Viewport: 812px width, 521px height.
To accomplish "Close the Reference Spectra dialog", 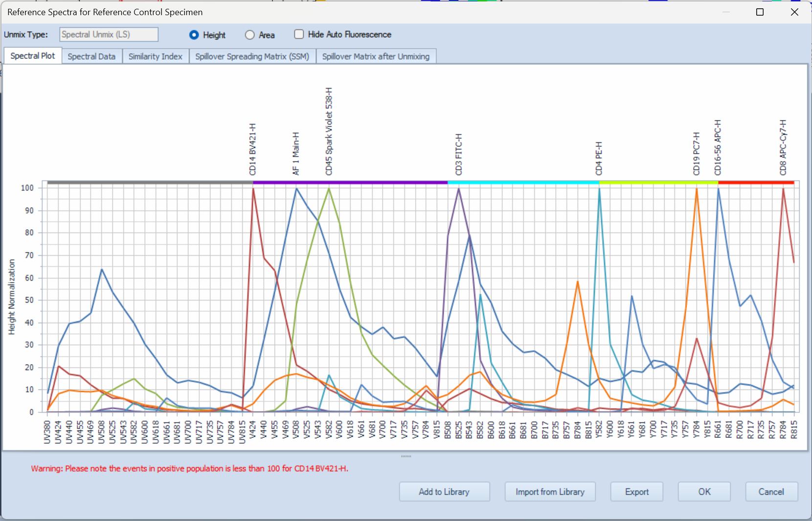I will tap(794, 12).
